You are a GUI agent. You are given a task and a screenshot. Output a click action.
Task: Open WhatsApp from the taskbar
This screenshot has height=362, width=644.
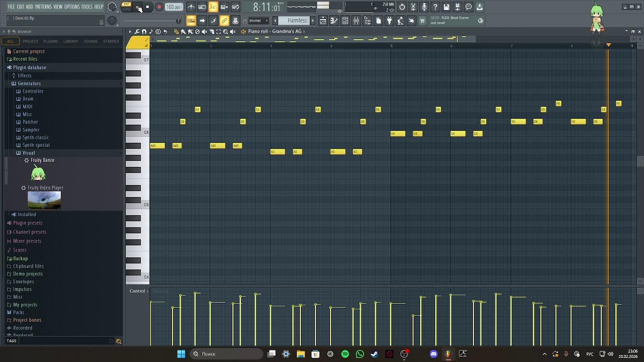point(360,354)
